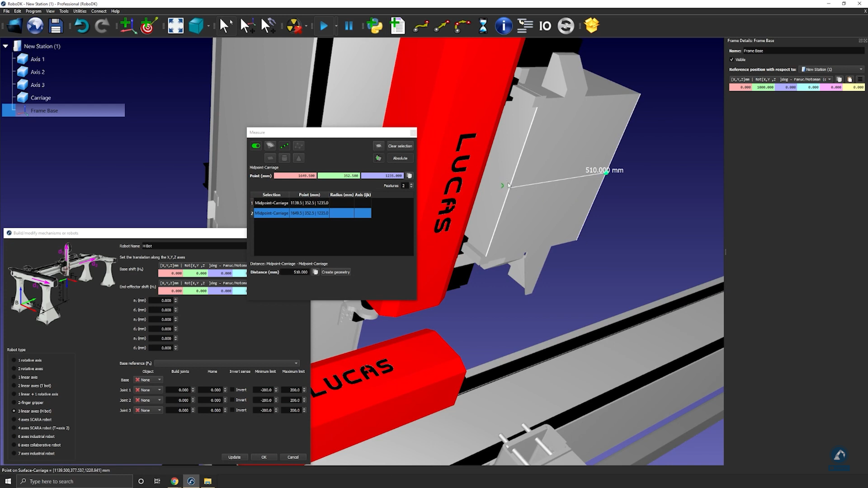Open the Connect menu
The width and height of the screenshot is (868, 488).
point(99,11)
